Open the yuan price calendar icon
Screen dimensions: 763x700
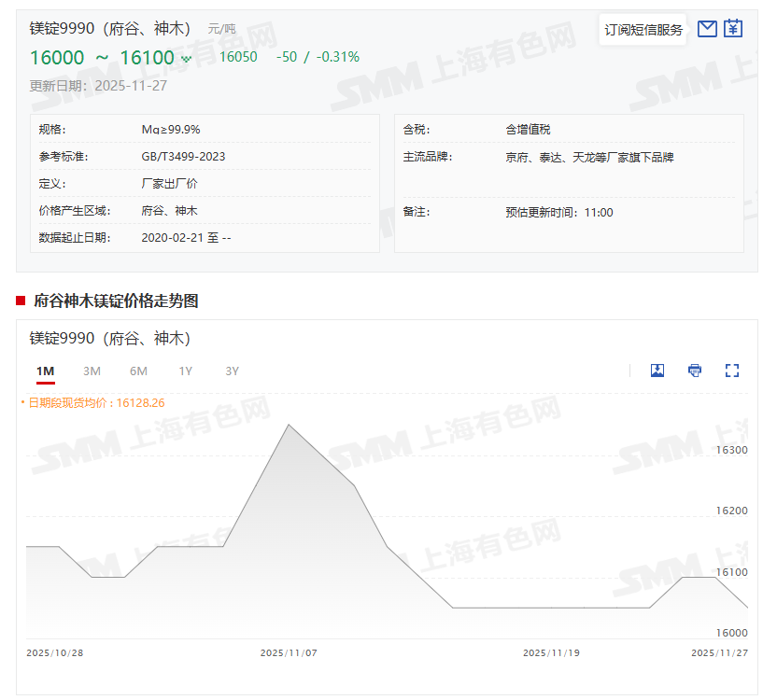click(x=733, y=29)
